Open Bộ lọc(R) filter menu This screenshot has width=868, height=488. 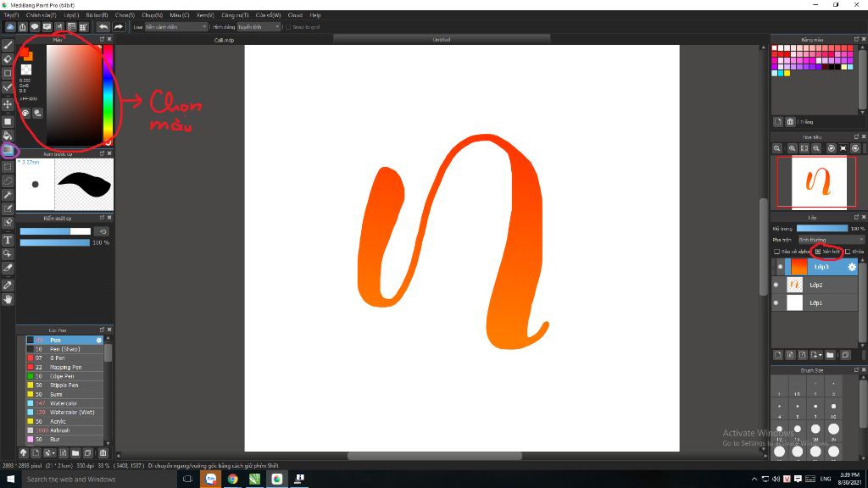[x=97, y=15]
